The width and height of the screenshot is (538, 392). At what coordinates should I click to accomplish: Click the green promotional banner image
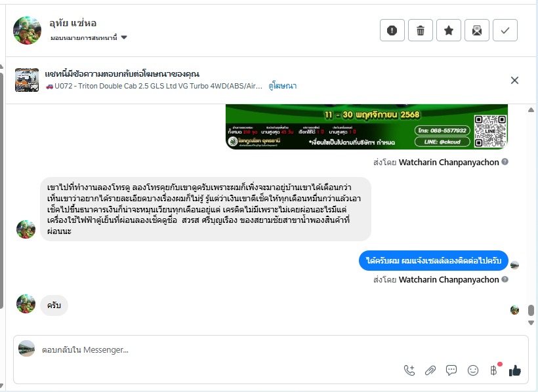367,127
